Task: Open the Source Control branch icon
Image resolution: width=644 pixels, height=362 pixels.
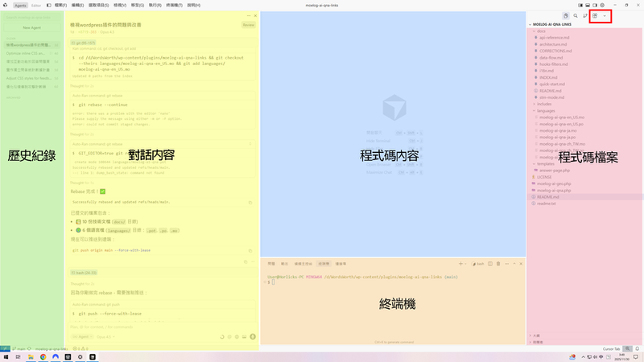Action: 585,15
